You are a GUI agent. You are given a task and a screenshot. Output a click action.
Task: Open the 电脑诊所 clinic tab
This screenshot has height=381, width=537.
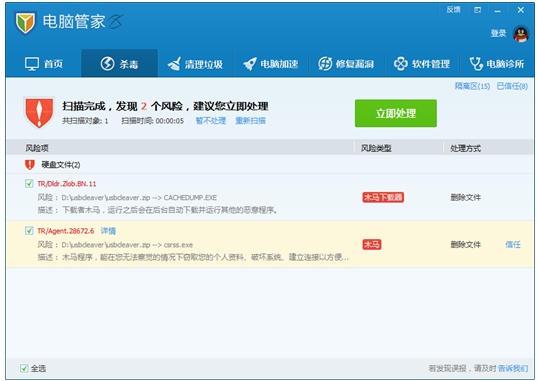497,64
